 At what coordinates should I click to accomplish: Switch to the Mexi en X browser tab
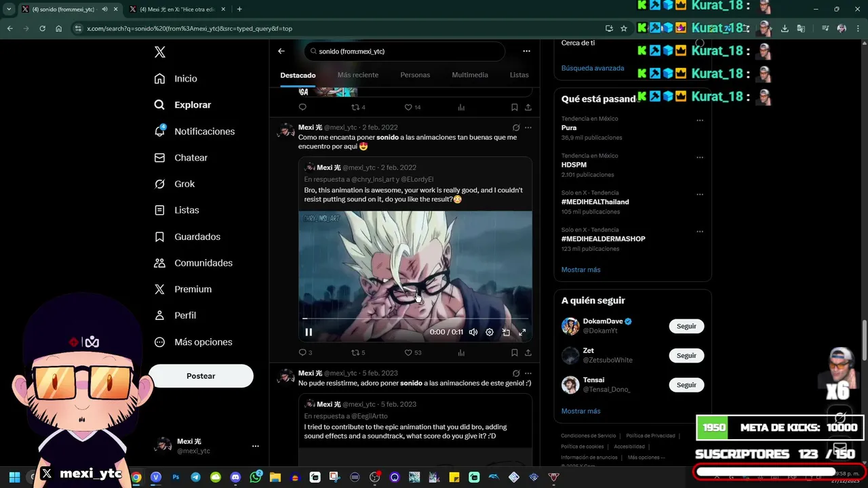pyautogui.click(x=178, y=9)
